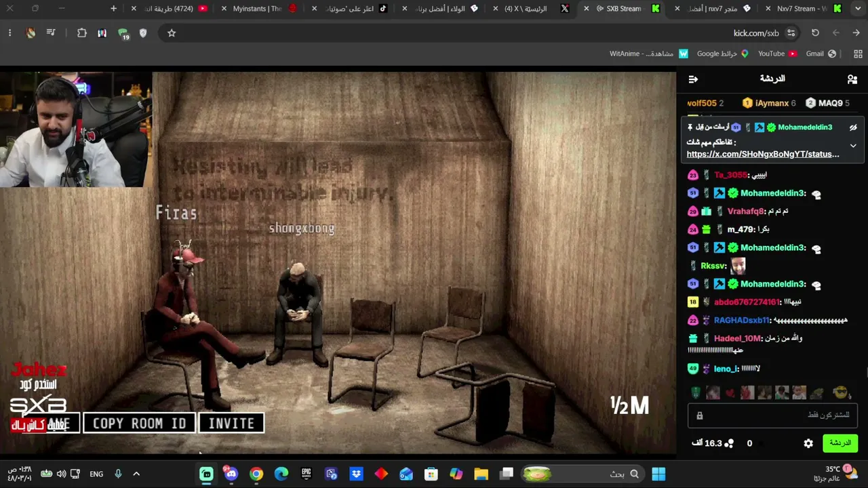The height and width of the screenshot is (488, 868).
Task: Open volume control in system tray
Action: [61, 474]
